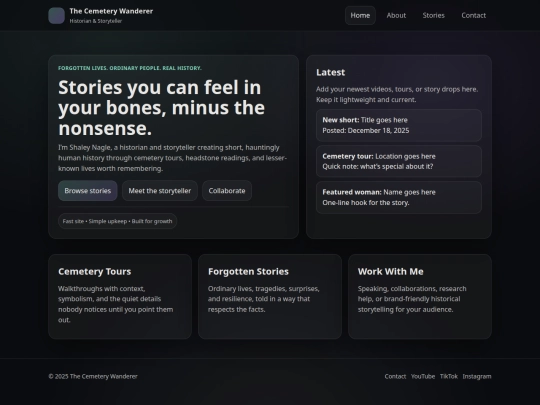The width and height of the screenshot is (540, 405).
Task: Open the Cemetery Tours card
Action: point(120,297)
